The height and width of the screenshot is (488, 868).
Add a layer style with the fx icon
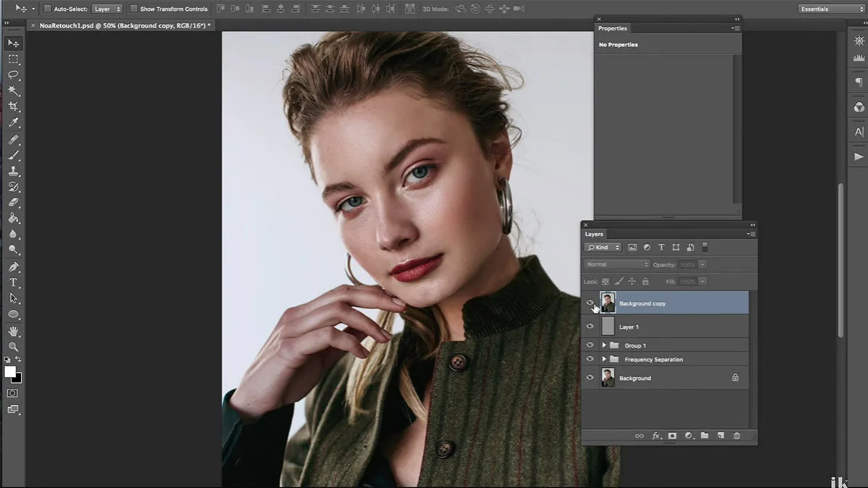[x=657, y=436]
